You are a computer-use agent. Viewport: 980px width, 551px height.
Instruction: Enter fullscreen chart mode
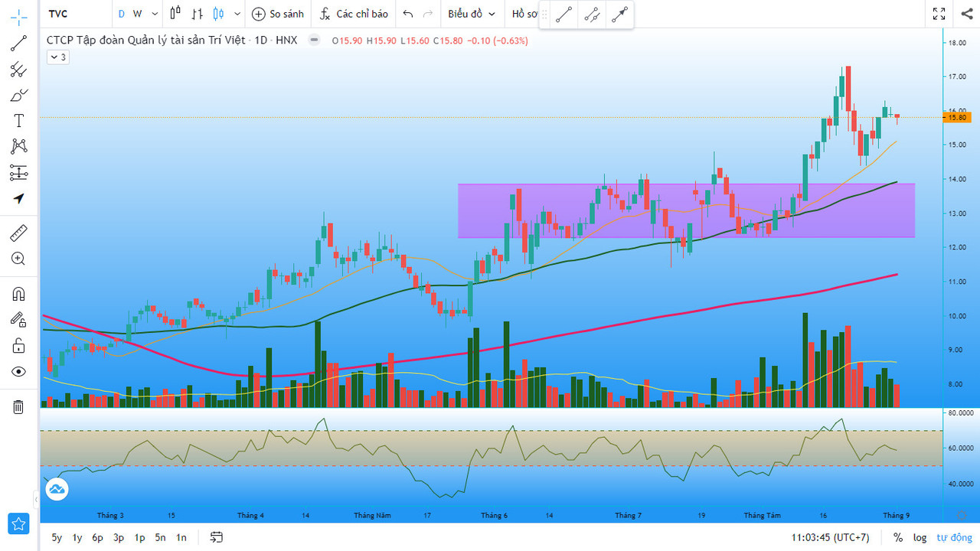tap(939, 14)
